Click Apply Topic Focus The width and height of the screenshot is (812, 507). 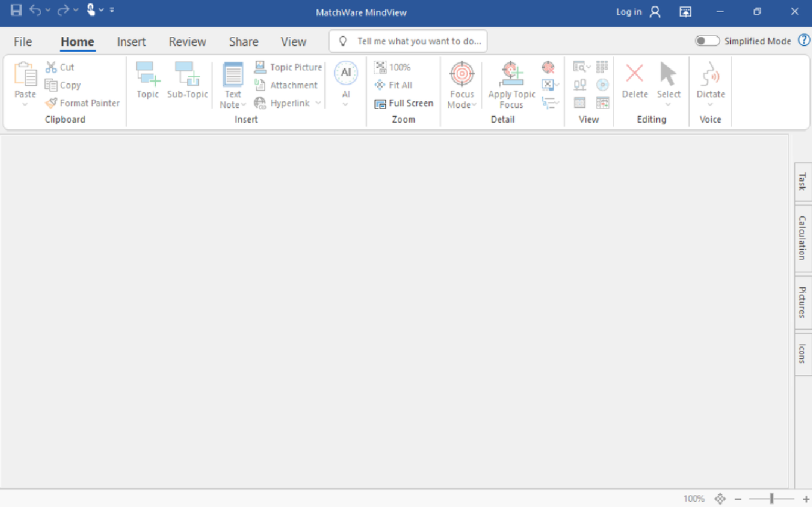coord(511,85)
